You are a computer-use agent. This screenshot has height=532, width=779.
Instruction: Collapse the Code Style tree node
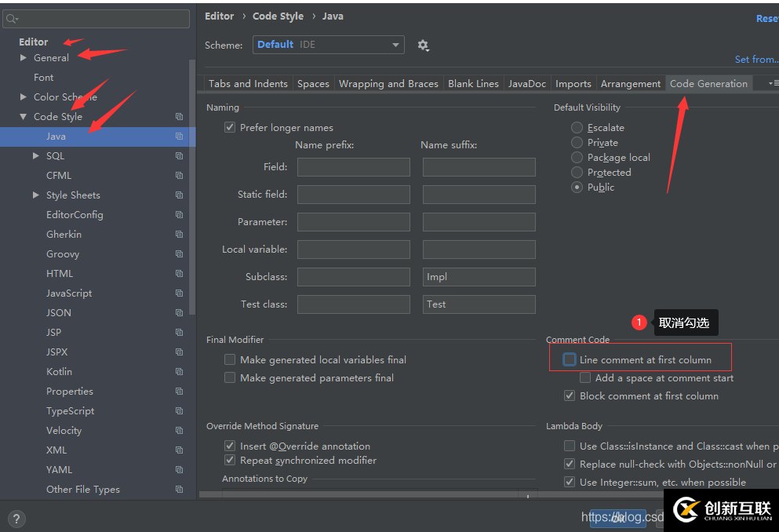click(24, 117)
